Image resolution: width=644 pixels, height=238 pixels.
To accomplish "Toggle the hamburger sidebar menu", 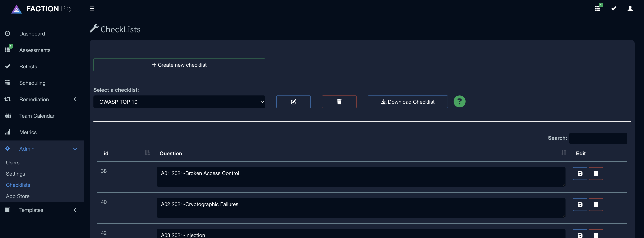I will tap(92, 9).
